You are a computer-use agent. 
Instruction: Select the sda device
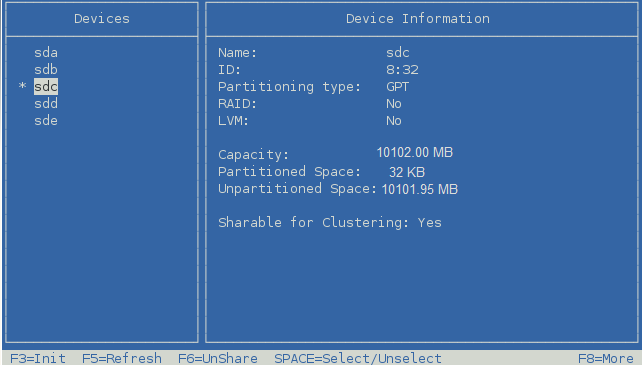coord(46,53)
